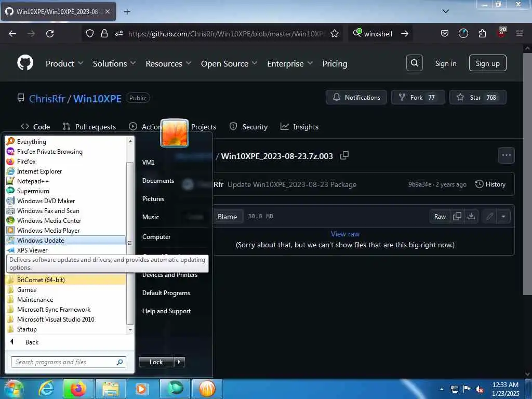Open the Firefox extensions puzzle icon
Screen dimensions: 532x399
(x=482, y=33)
